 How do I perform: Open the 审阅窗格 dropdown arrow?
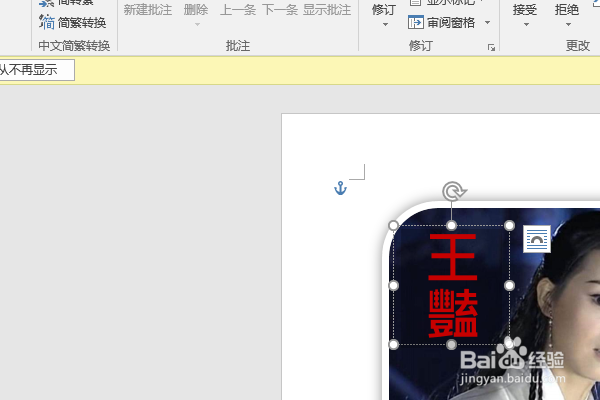(488, 23)
